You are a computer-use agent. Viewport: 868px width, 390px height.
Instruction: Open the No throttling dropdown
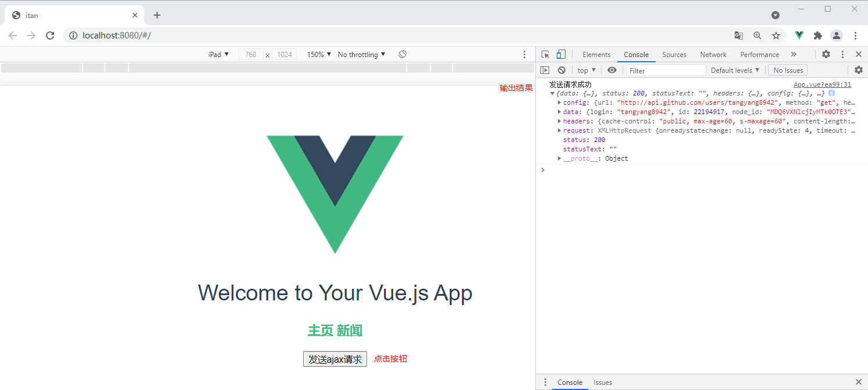(x=362, y=54)
